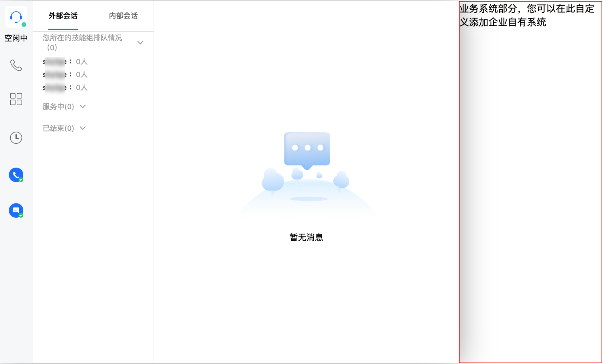
Task: Click the blue chat service status icon
Action: click(16, 210)
